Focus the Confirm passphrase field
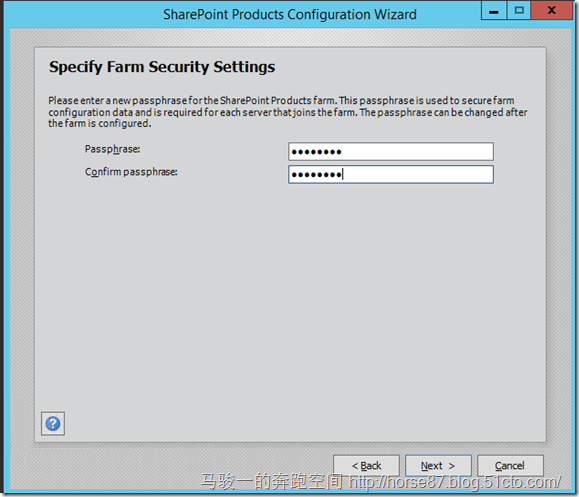Screen dimensions: 579x497 [391, 174]
